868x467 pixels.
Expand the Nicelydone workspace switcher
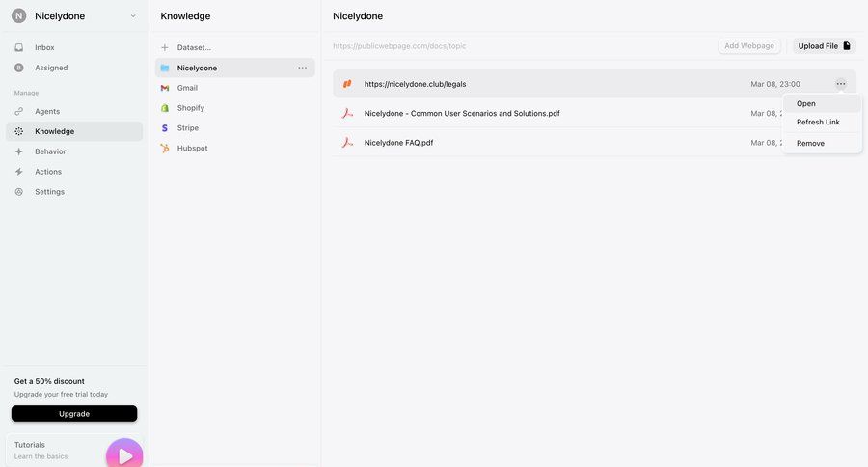pos(132,15)
